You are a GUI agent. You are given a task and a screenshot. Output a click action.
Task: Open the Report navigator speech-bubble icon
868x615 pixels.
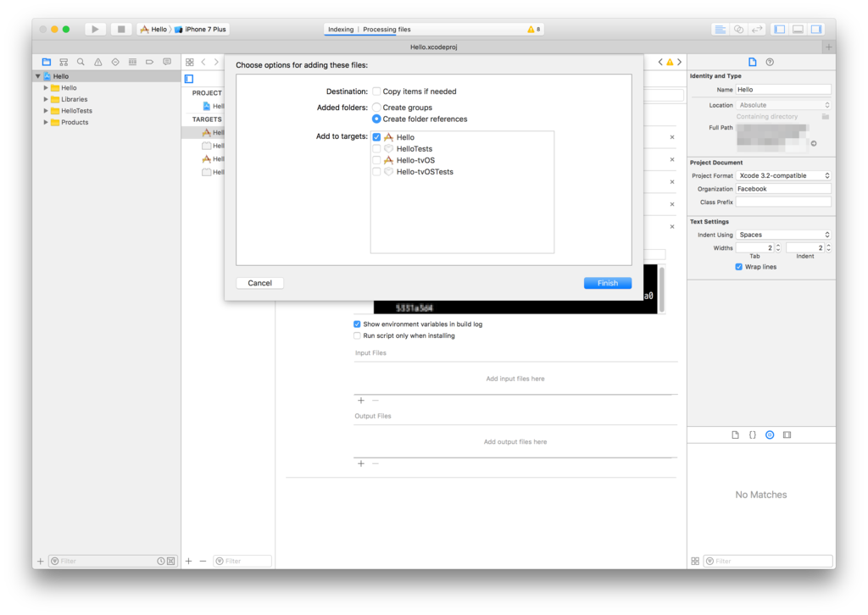(x=167, y=62)
